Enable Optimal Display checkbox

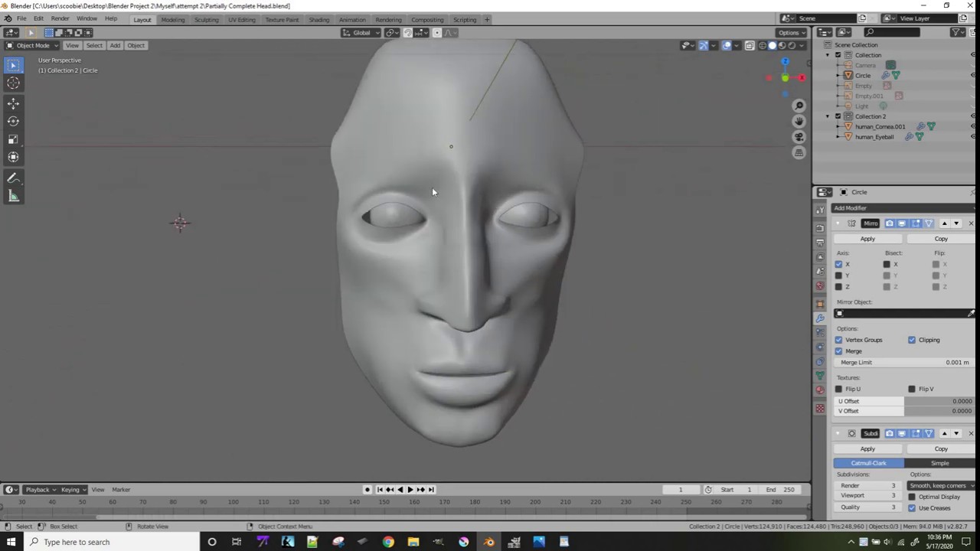click(912, 497)
